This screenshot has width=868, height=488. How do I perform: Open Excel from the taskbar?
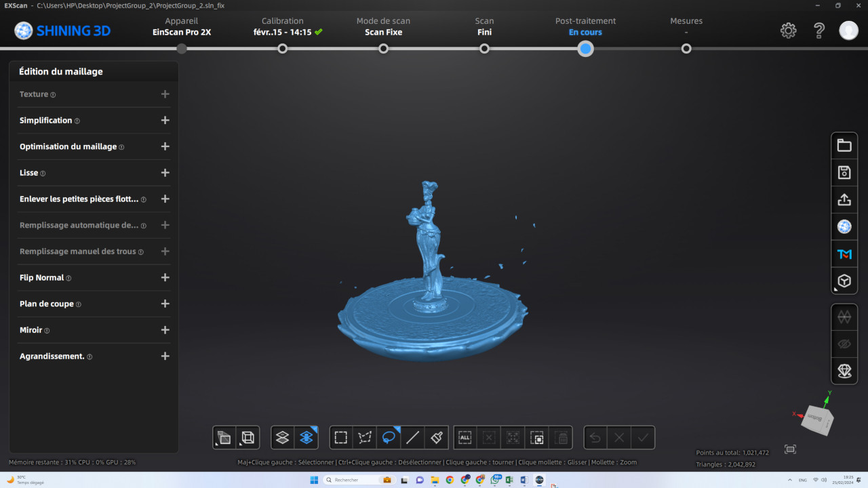(509, 480)
